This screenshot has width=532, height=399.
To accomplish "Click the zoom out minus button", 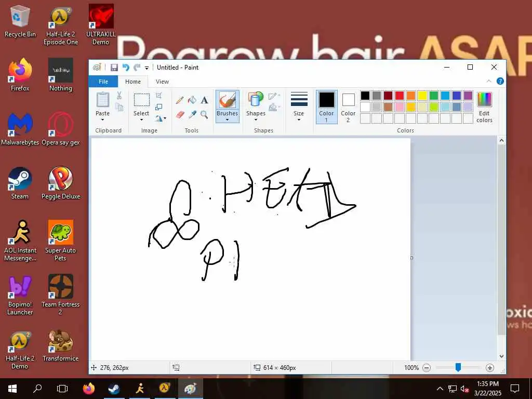I will click(x=427, y=368).
